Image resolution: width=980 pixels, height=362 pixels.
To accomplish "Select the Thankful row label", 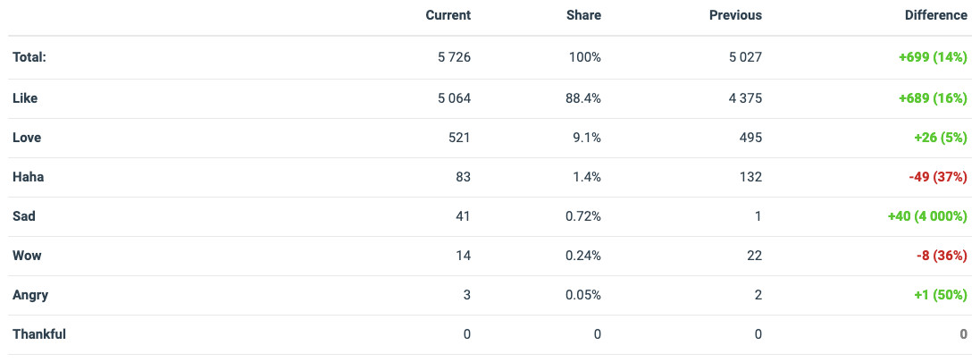I will coord(39,334).
